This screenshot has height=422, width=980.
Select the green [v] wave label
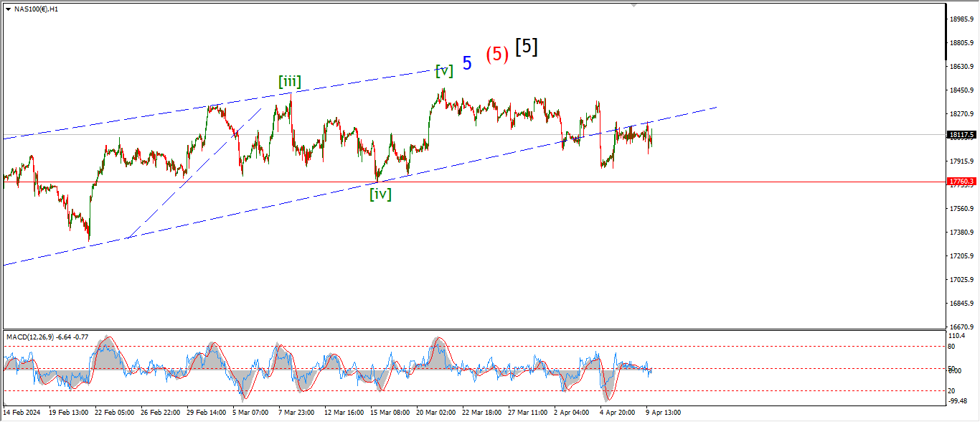pyautogui.click(x=444, y=70)
